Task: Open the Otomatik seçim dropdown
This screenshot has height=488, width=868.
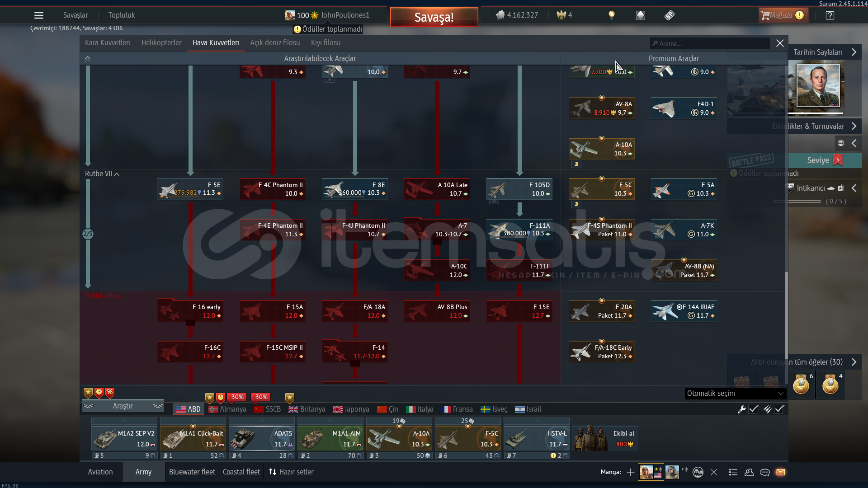Action: (x=736, y=394)
